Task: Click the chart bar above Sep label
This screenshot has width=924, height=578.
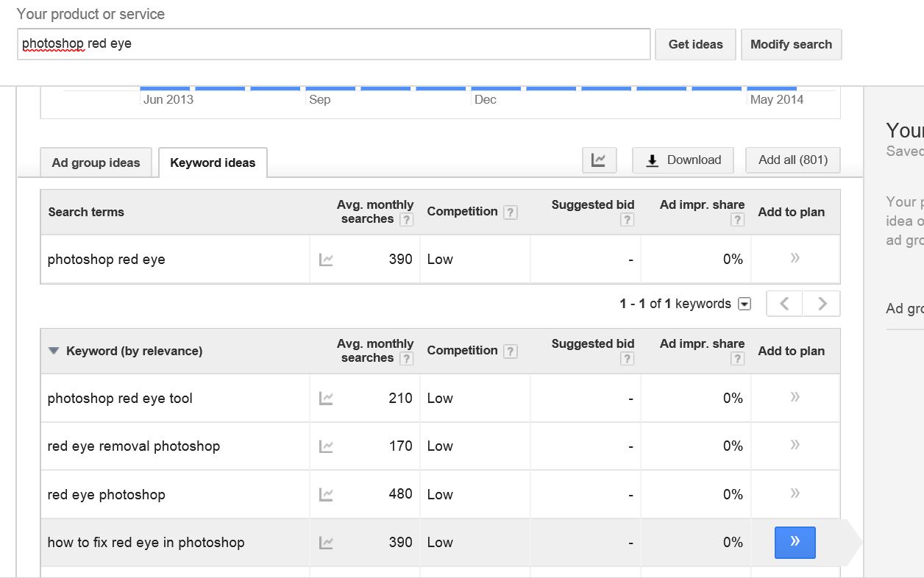Action: click(330, 88)
